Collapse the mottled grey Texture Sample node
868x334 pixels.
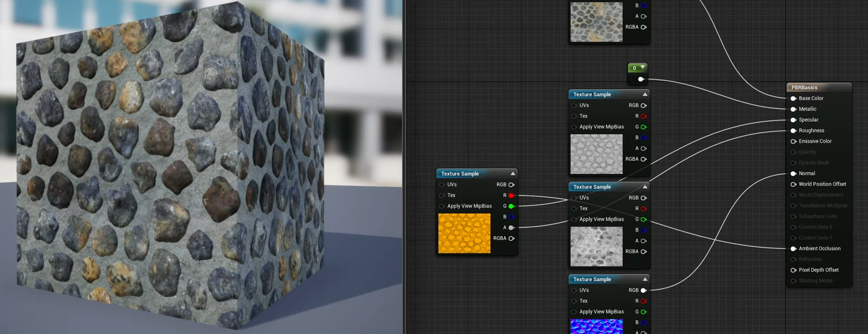coord(645,187)
